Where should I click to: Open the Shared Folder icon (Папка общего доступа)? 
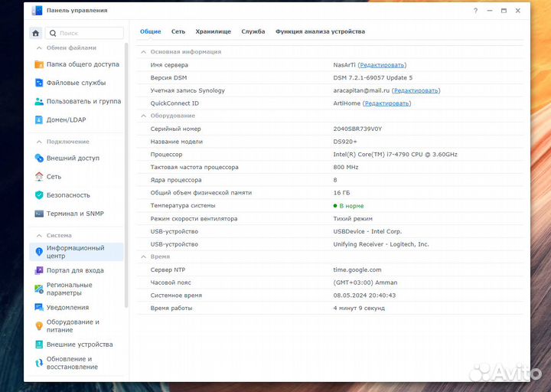39,64
